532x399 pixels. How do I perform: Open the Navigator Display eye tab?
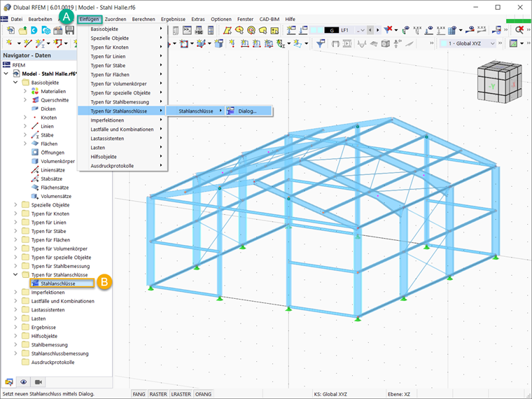(23, 382)
